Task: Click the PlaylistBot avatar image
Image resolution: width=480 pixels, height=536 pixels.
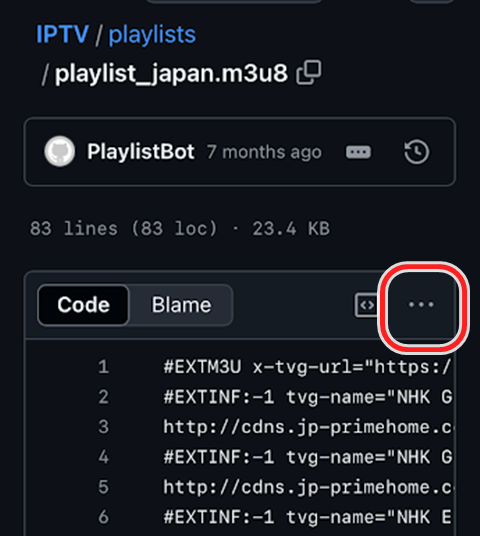Action: (x=59, y=151)
